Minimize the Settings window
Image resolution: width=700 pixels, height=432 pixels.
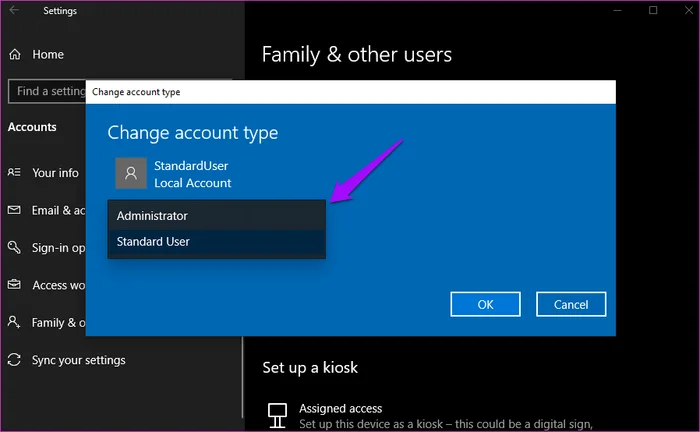point(617,10)
